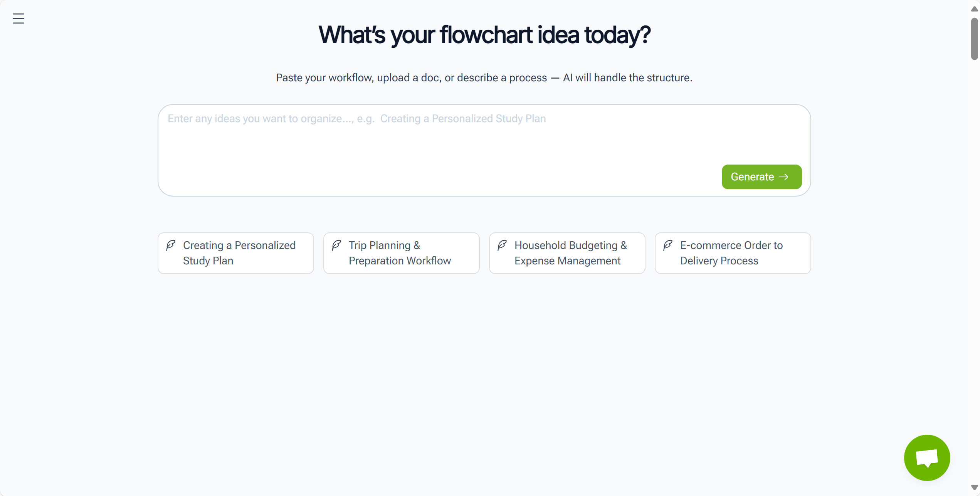980x496 pixels.
Task: Select the Trip Planning & Preparation Workflow suggestion
Action: (x=401, y=253)
